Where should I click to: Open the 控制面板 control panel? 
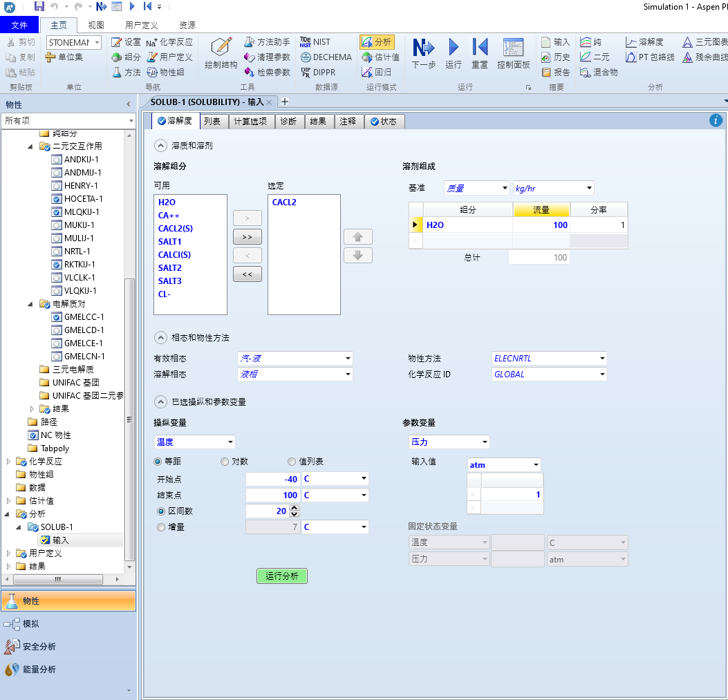click(x=514, y=53)
